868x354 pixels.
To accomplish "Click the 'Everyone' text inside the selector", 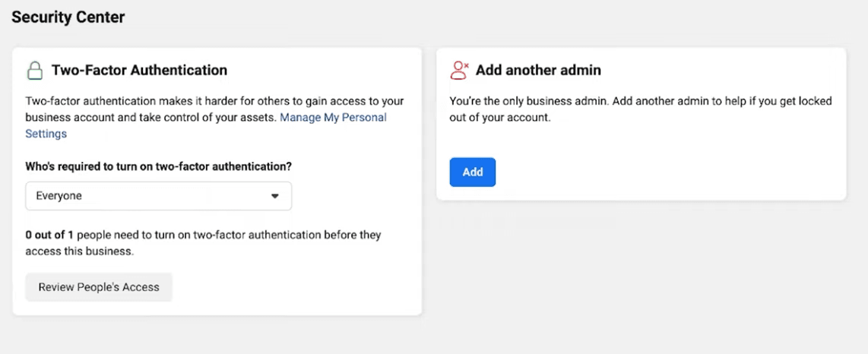I will (x=59, y=196).
